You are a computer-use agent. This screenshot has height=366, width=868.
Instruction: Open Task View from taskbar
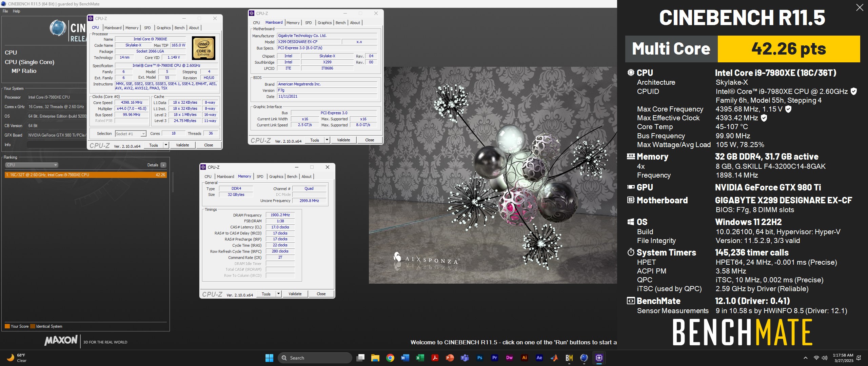[x=360, y=358]
